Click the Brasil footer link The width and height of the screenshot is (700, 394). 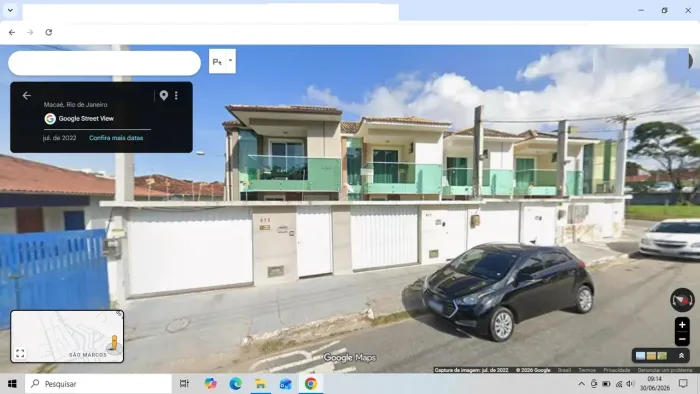coord(564,370)
